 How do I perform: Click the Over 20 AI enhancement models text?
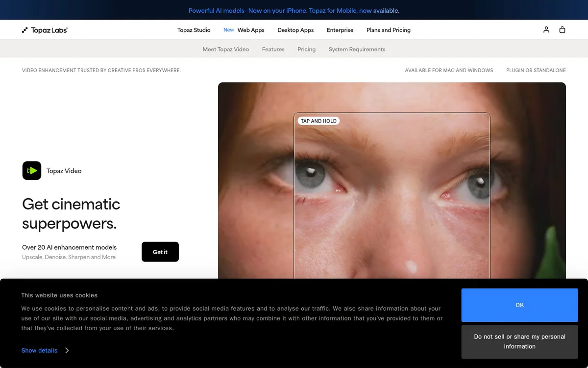coord(69,247)
